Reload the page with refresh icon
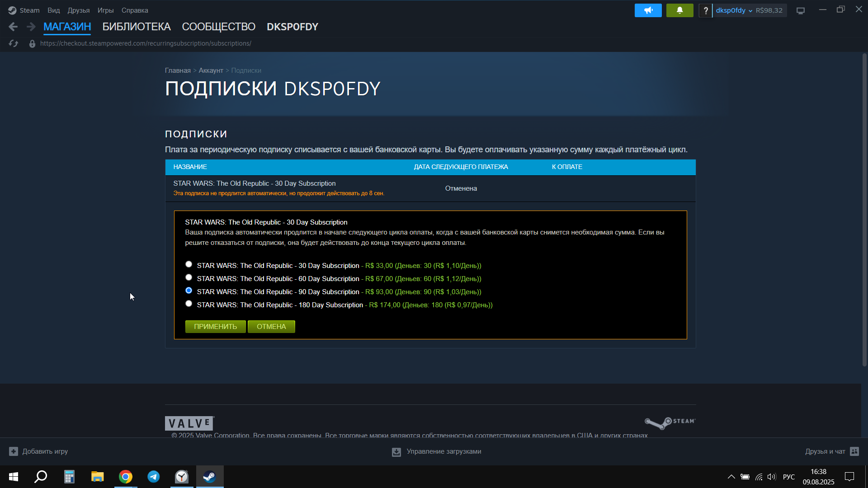 coord(14,43)
